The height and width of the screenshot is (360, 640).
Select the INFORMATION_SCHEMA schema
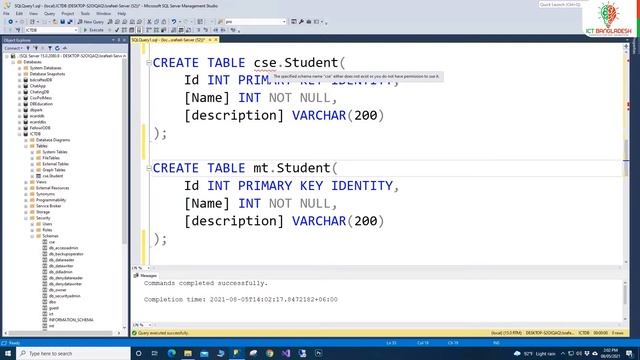point(71,320)
